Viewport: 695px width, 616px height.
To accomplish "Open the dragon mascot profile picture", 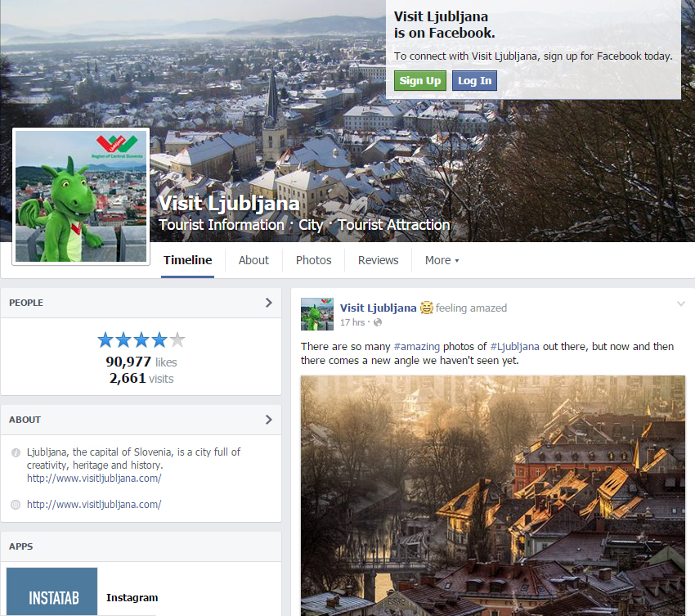I will [81, 196].
